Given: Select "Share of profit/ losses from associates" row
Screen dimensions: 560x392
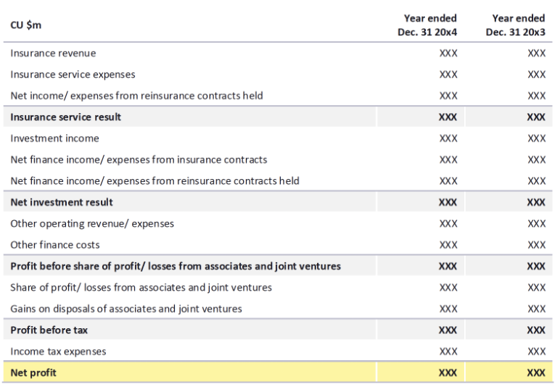Looking at the screenshot, I should 141,288.
